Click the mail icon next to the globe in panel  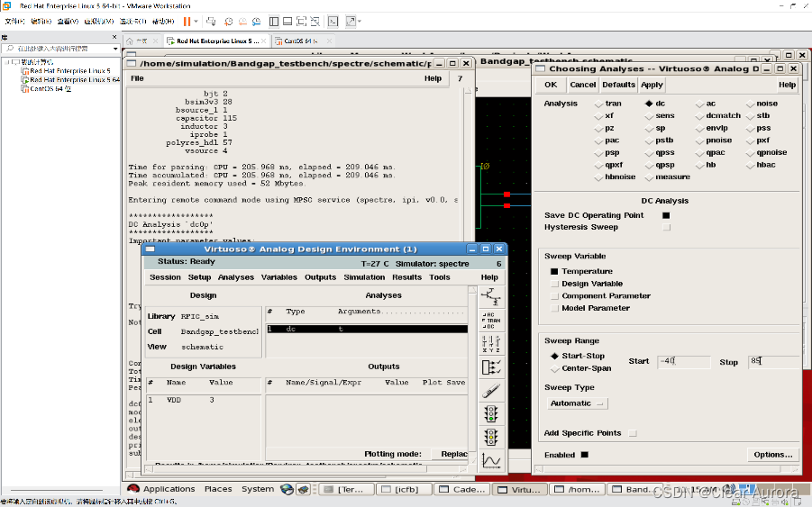[x=304, y=489]
